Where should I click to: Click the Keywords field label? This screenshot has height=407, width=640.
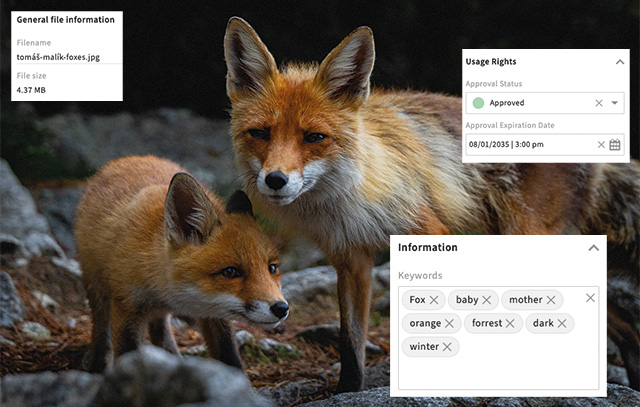coord(420,276)
